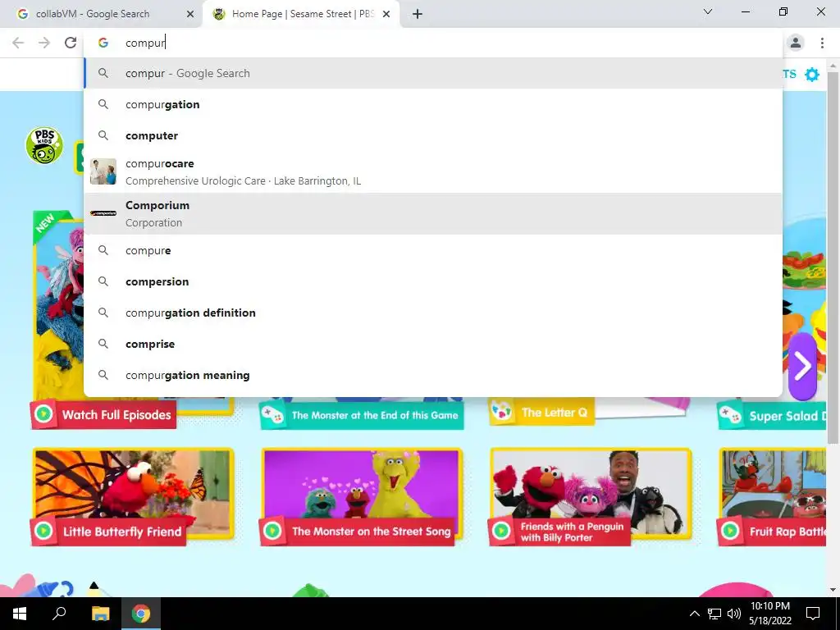840x630 pixels.
Task: Click play icon on Watch Full Episodes
Action: [x=44, y=414]
